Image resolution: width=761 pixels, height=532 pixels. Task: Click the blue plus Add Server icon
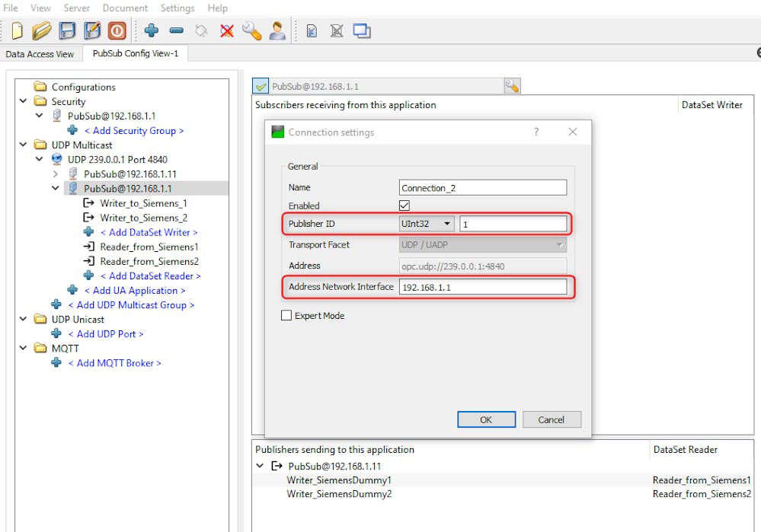pos(152,30)
